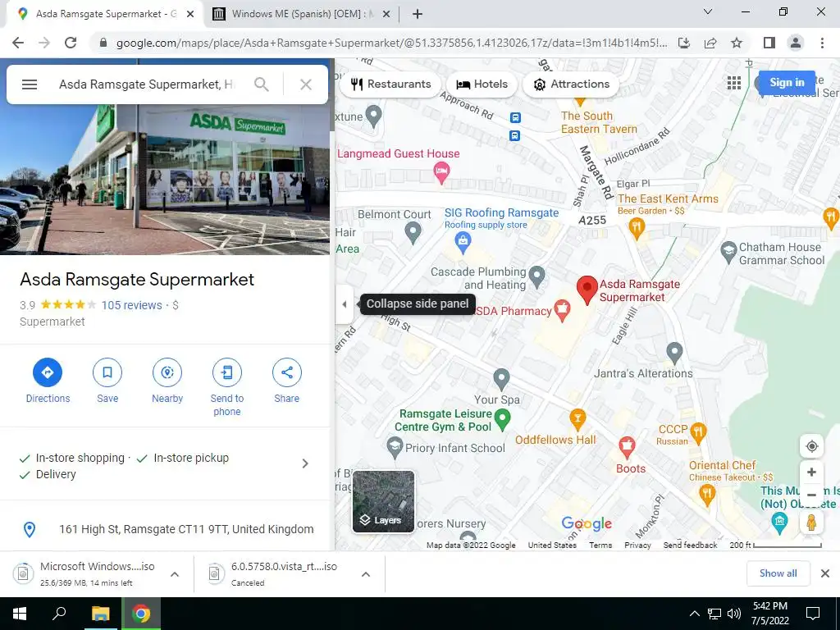Save Asda Ramsgate Supermarket with the Save icon

coord(107,372)
